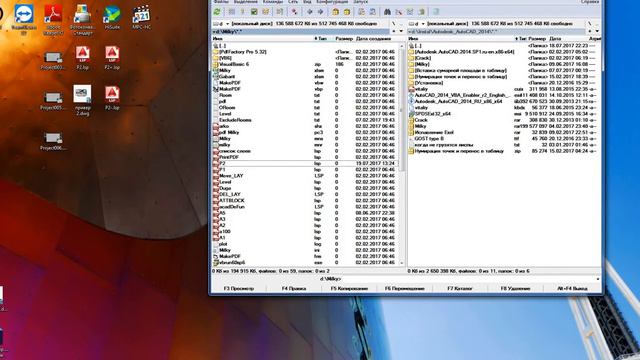Screen dimensions: 640x360
Task: Select the Adobe Reader desktop shortcut
Action: 53,19
